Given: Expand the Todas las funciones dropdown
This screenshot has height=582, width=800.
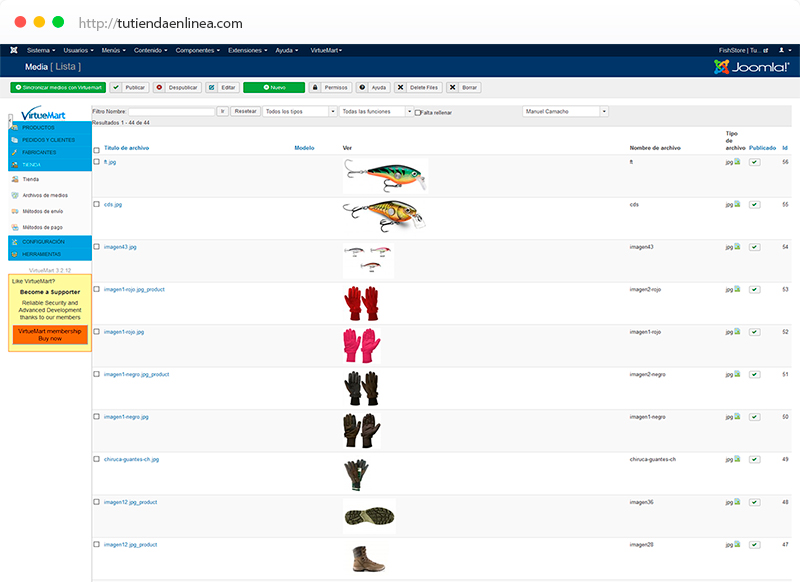Looking at the screenshot, I should (375, 111).
